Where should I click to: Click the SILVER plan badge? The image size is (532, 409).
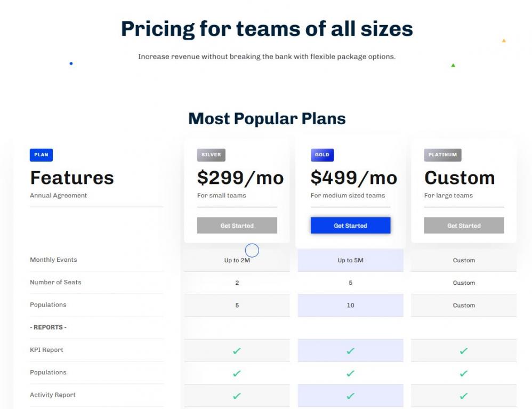(x=211, y=155)
